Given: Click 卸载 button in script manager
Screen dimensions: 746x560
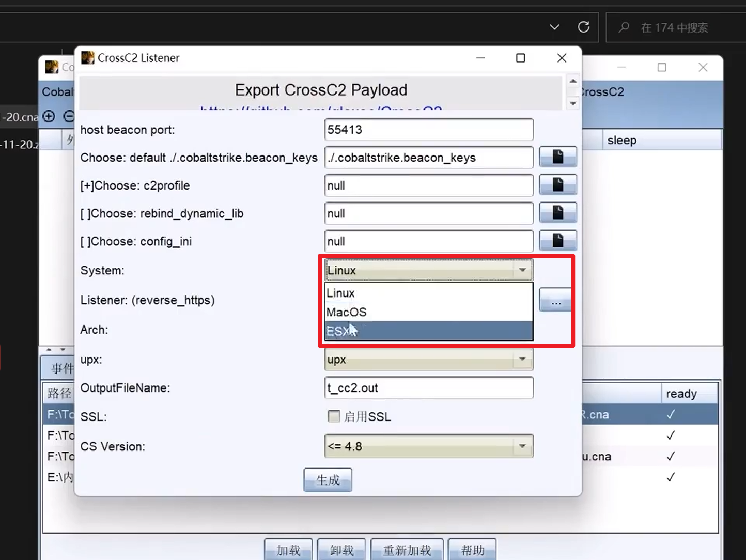Looking at the screenshot, I should coord(341,550).
